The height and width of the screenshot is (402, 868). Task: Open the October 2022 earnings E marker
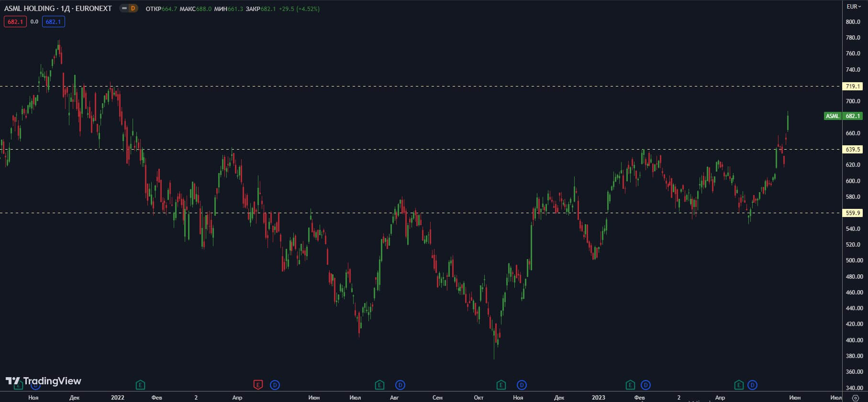501,385
